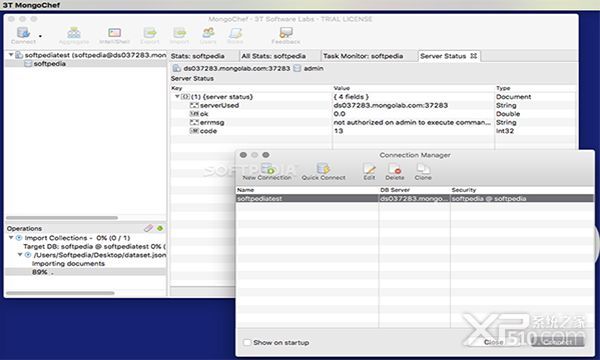Click the Int32 type cell
The width and height of the screenshot is (600, 360).
505,131
